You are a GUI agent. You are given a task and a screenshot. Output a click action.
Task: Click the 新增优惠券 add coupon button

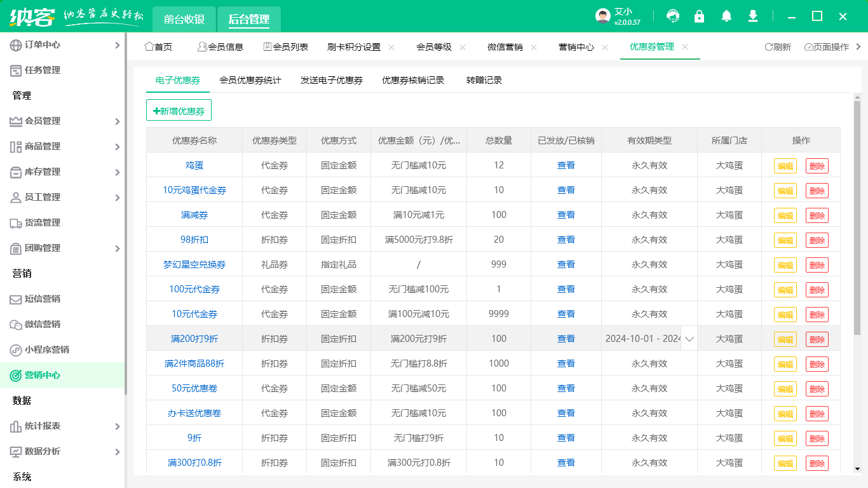pos(179,110)
